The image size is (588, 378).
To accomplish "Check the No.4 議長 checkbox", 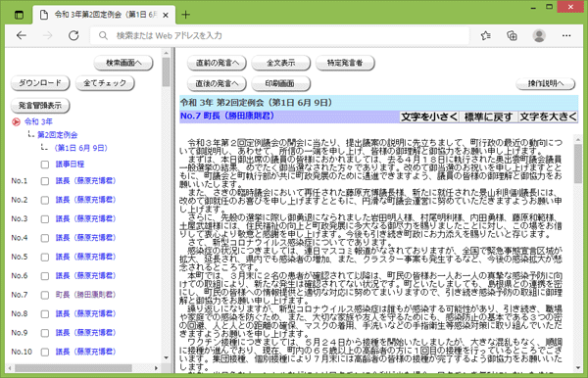I will click(x=45, y=238).
